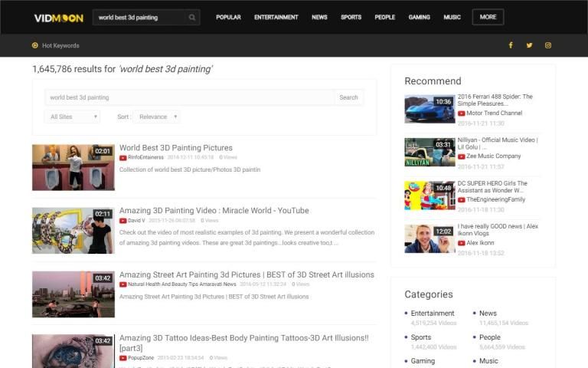The image size is (588, 368).
Task: Open the 2016 Ferrari 488 Spider thumbnail
Action: 429,109
